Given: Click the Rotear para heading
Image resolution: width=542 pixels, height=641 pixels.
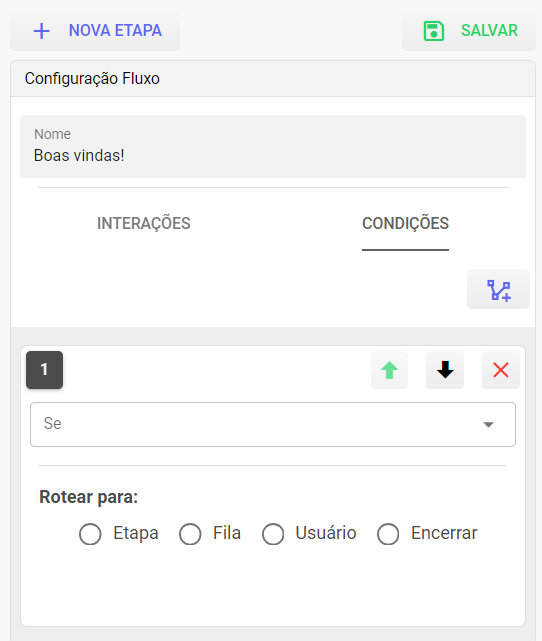Looking at the screenshot, I should pyautogui.click(x=89, y=498).
